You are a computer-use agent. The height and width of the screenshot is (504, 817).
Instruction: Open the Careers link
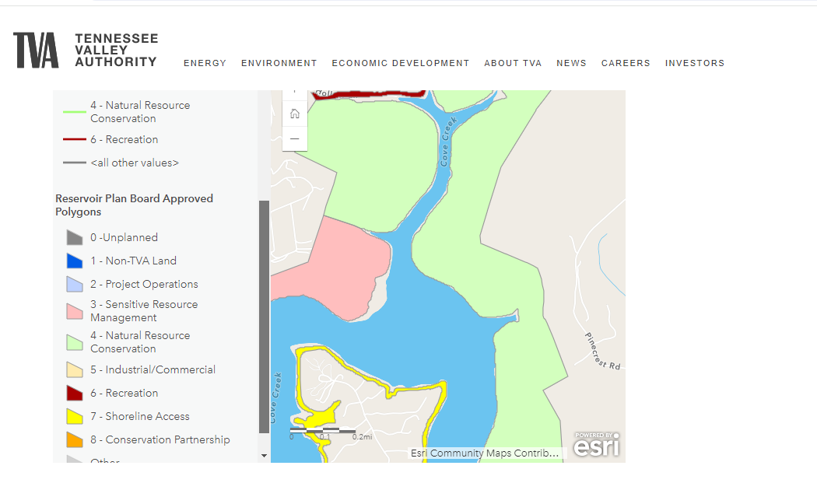point(626,63)
